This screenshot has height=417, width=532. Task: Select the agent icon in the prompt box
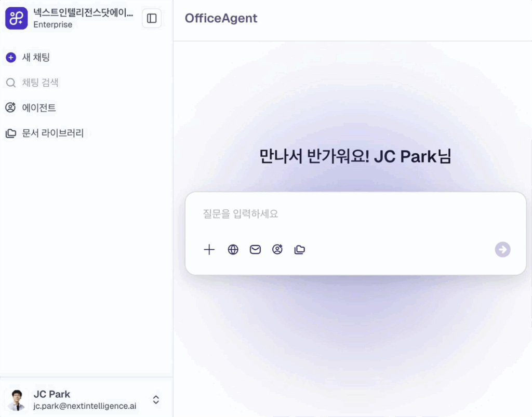pos(277,250)
